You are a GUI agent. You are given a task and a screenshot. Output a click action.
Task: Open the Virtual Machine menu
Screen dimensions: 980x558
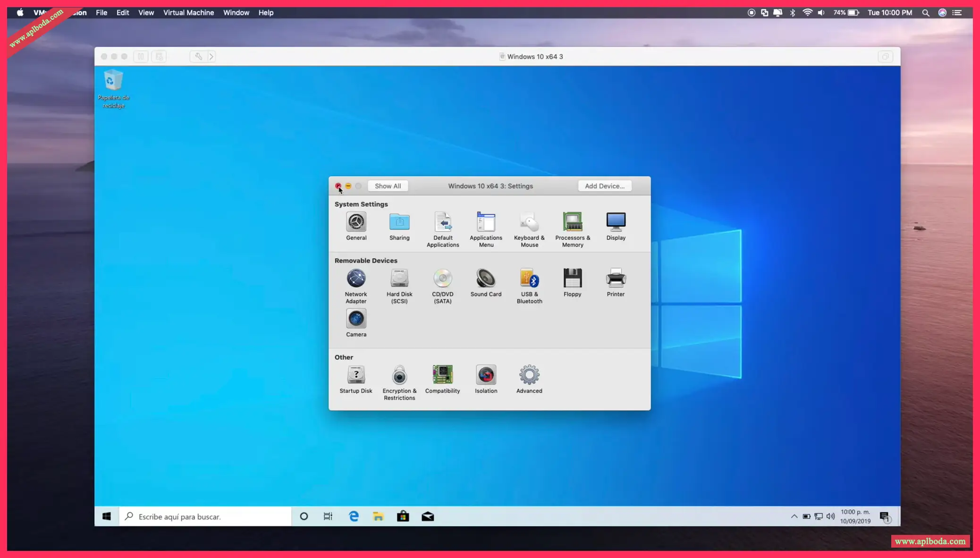click(x=188, y=13)
